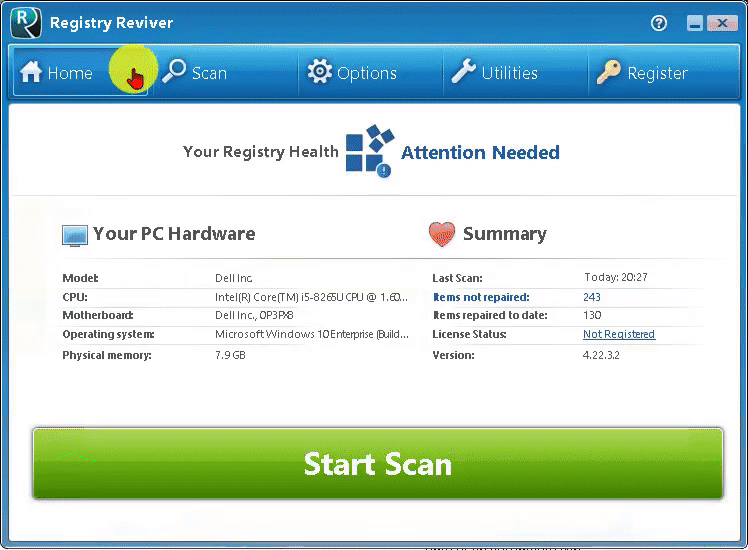Open the Not Registered license link
Screen dimensions: 748x550
click(x=618, y=334)
